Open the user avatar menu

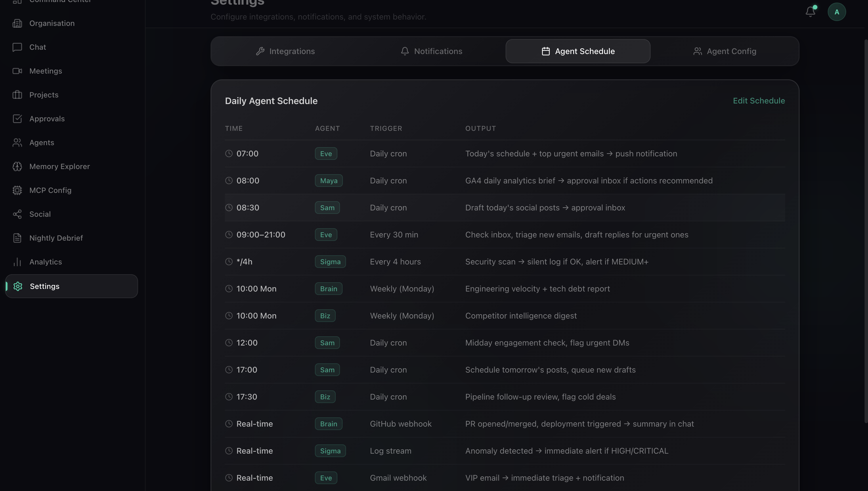tap(836, 12)
